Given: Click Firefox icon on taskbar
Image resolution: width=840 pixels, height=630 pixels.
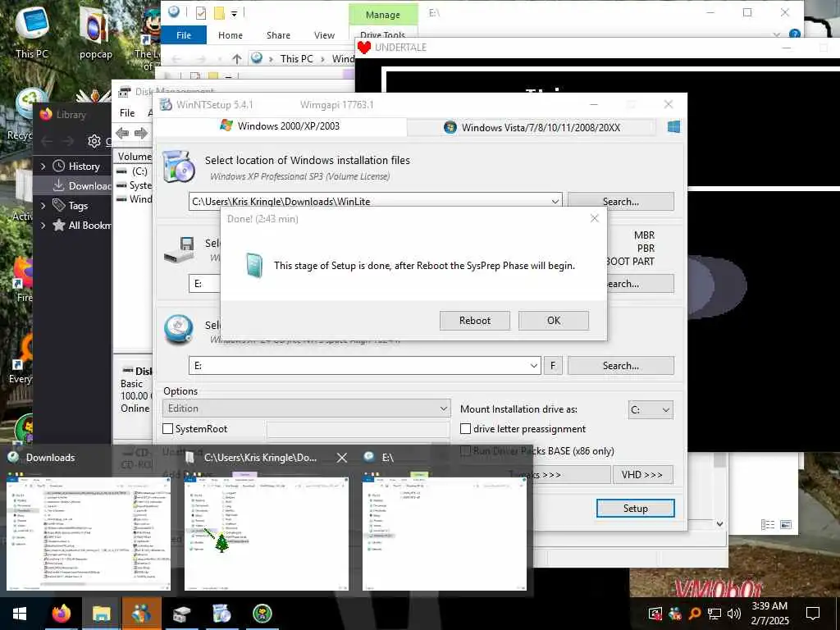Looking at the screenshot, I should point(61,614).
